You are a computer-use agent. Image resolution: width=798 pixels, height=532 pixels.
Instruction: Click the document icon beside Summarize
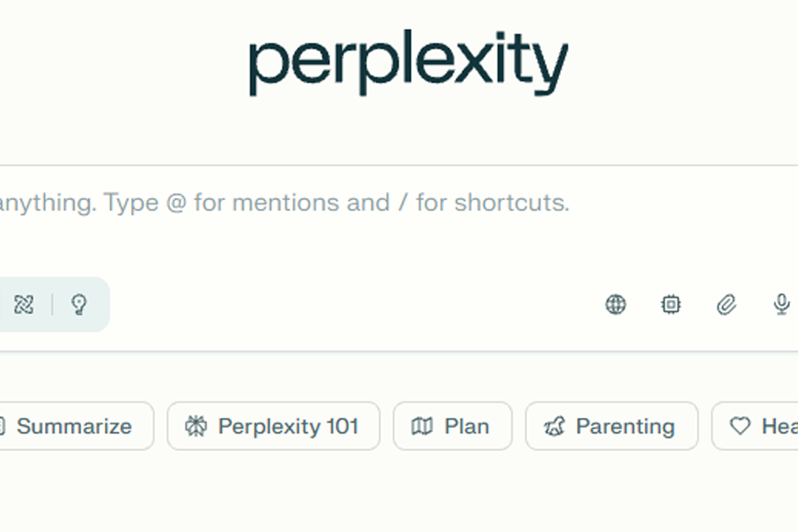(2, 426)
